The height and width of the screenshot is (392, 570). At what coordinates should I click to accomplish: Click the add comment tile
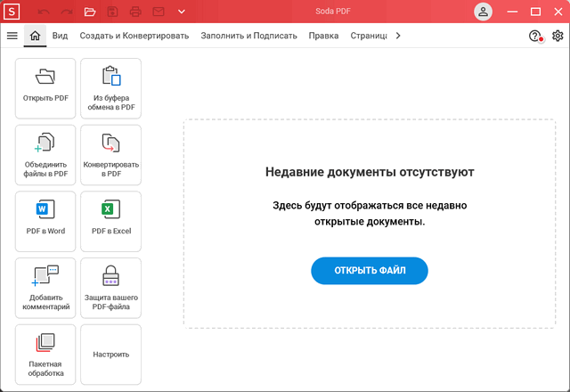pos(45,287)
